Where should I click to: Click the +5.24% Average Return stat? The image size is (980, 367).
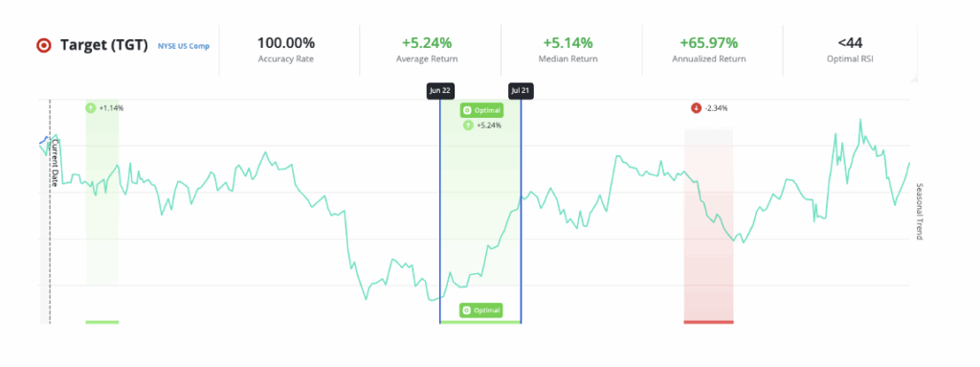pyautogui.click(x=427, y=50)
